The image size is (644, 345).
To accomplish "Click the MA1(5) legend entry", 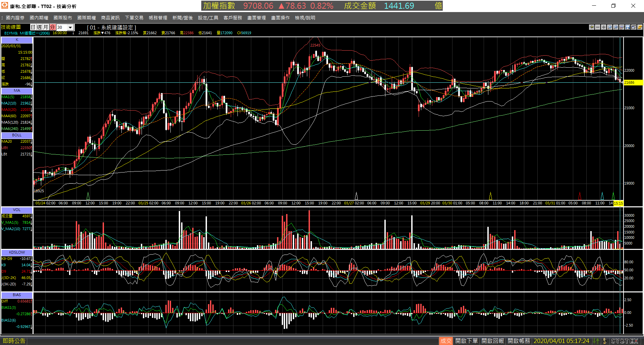I will (16, 97).
